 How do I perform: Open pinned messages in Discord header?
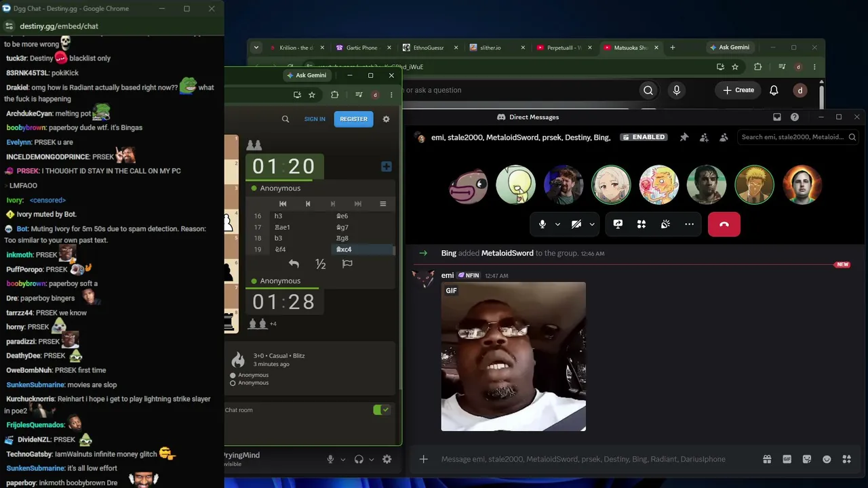[684, 137]
